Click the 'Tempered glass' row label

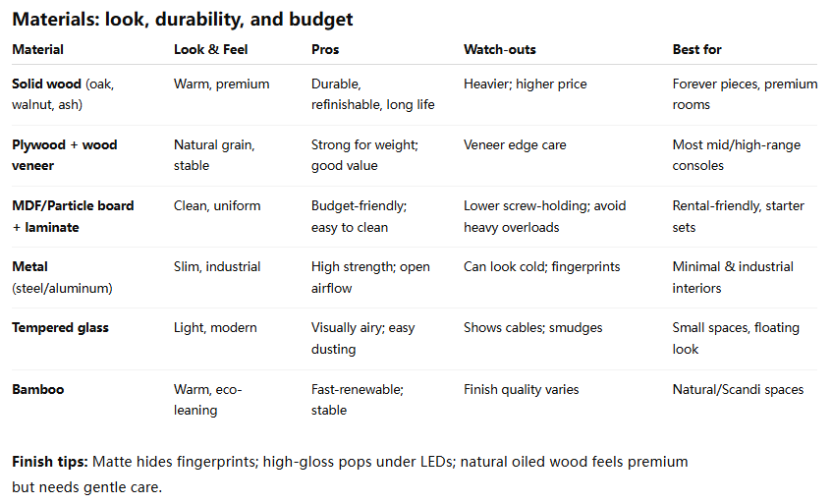[x=61, y=328]
